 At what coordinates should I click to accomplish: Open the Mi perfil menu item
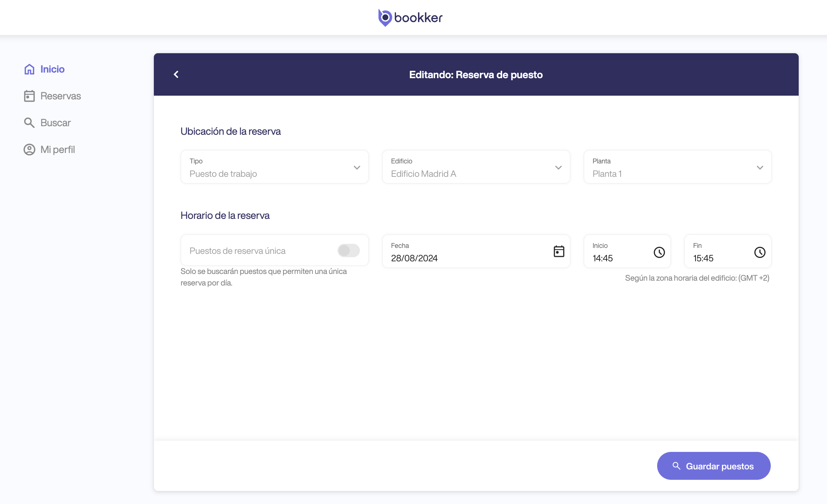(58, 150)
